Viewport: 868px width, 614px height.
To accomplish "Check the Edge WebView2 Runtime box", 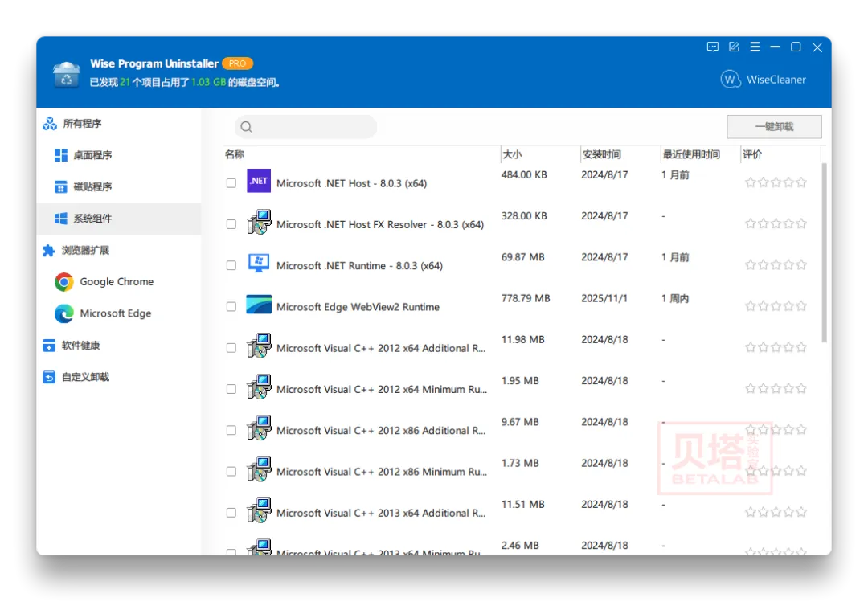I will click(231, 307).
